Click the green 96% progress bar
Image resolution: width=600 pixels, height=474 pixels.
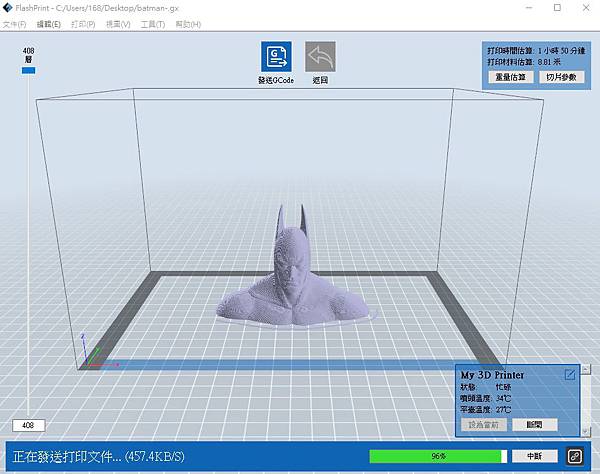[438, 456]
